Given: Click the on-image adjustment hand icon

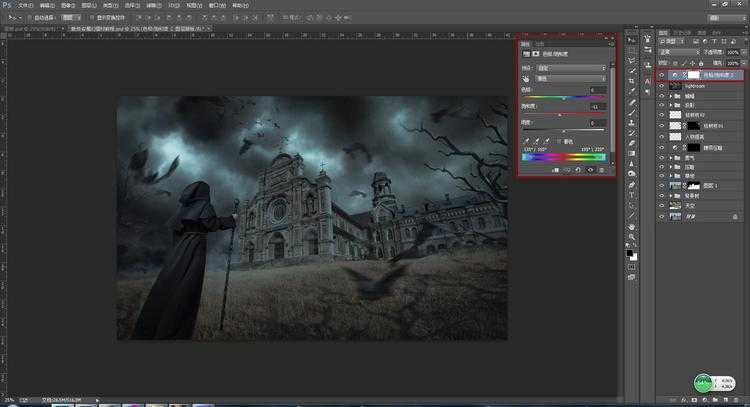Looking at the screenshot, I should pos(526,78).
